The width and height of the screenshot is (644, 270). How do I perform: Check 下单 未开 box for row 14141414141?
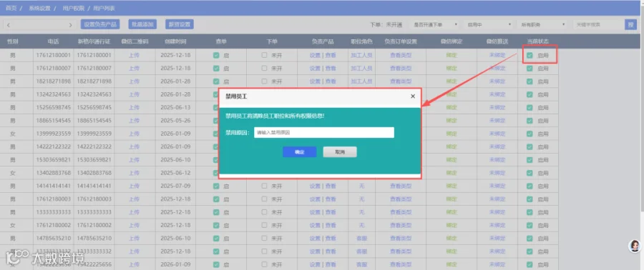point(265,186)
